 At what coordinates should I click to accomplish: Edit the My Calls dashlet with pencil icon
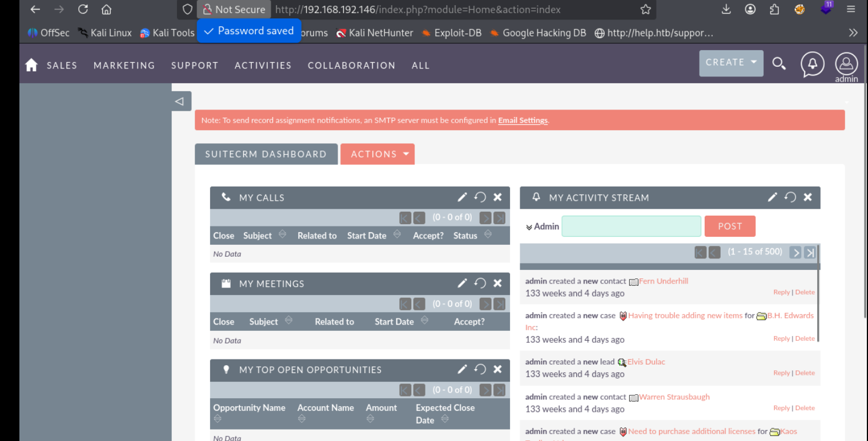(462, 197)
